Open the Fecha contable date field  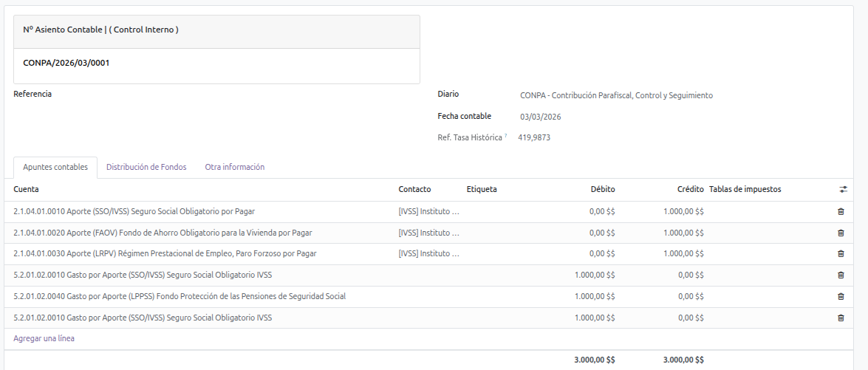[x=541, y=117]
